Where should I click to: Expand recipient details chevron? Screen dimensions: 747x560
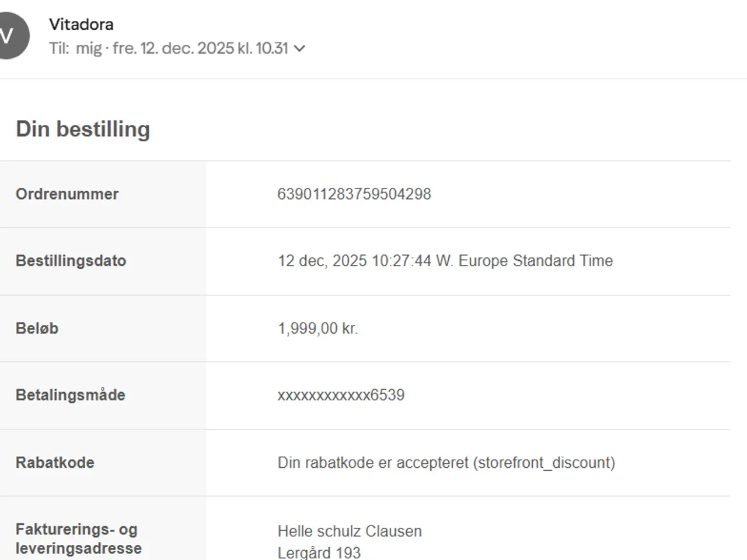tap(299, 48)
